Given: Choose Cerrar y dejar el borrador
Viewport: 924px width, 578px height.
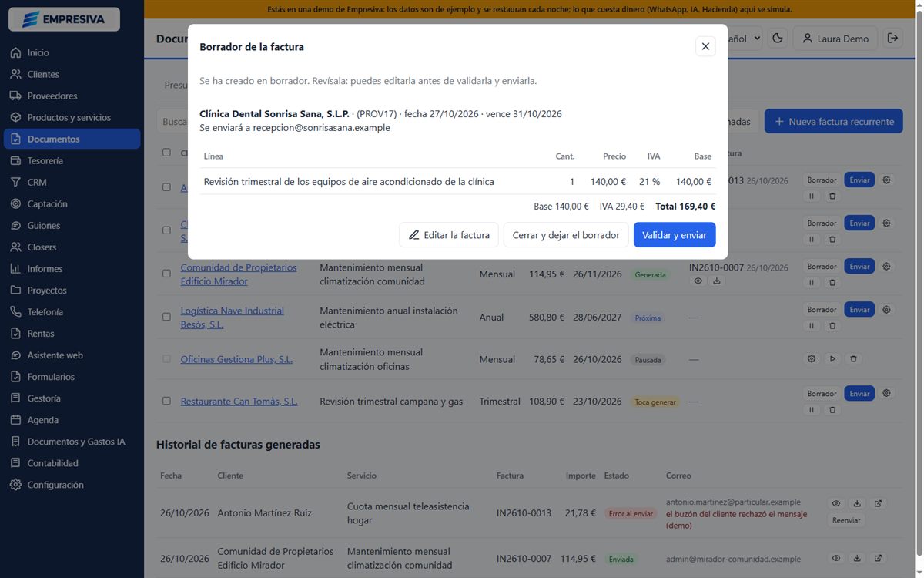Looking at the screenshot, I should point(566,235).
